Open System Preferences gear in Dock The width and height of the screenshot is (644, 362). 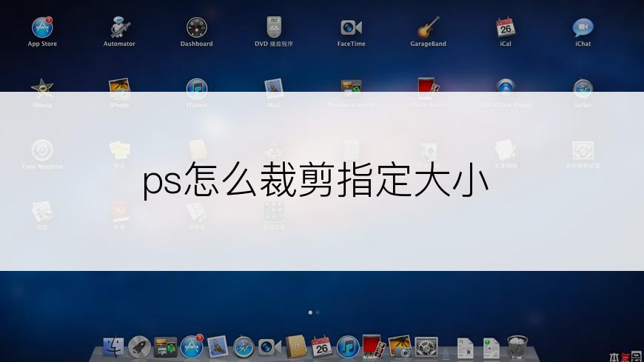click(426, 346)
